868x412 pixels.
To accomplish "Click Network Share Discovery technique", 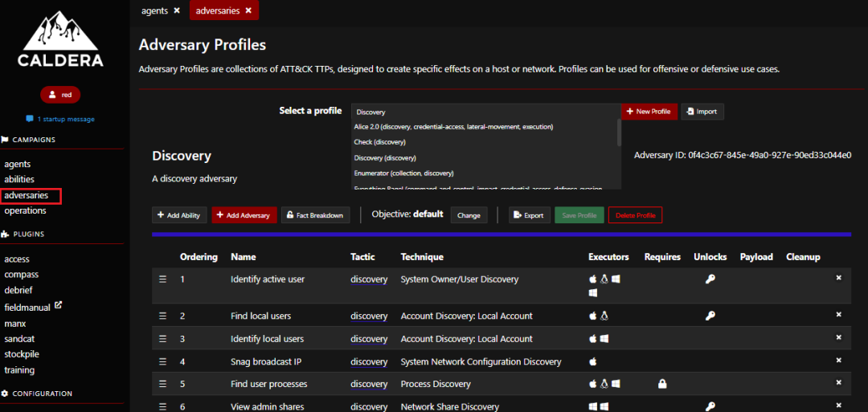I will tap(450, 406).
